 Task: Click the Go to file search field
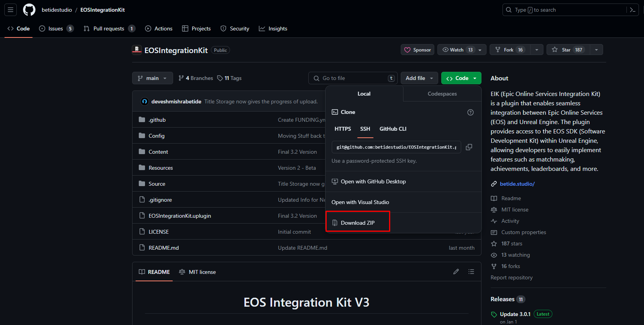(x=353, y=78)
